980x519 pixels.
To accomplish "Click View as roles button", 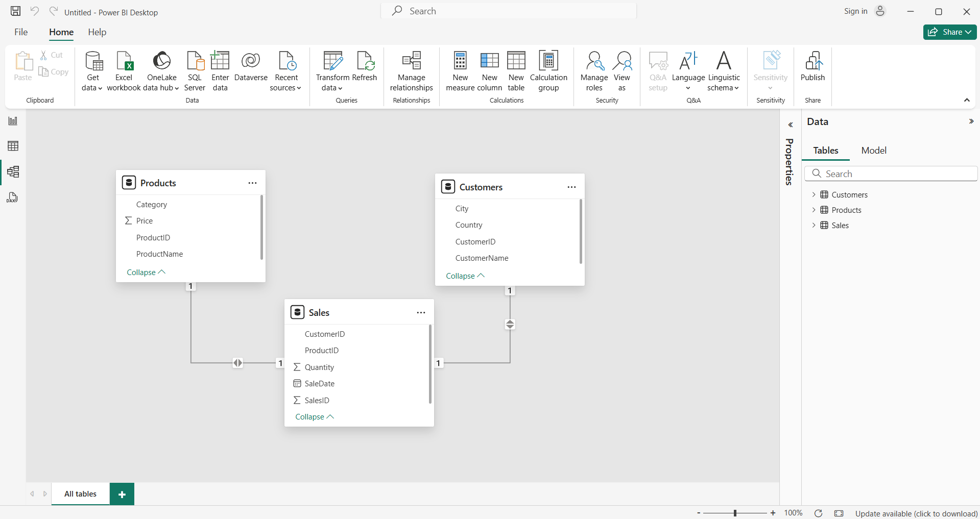I will [x=622, y=71].
